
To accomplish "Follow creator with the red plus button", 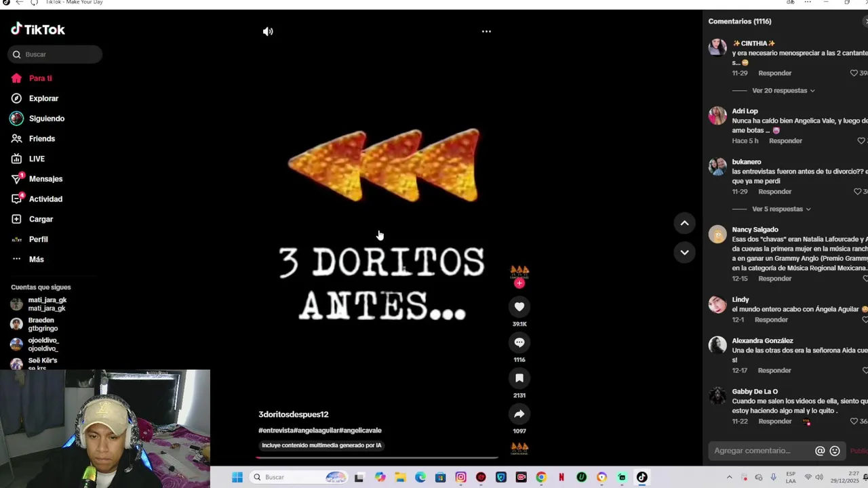I will click(519, 283).
